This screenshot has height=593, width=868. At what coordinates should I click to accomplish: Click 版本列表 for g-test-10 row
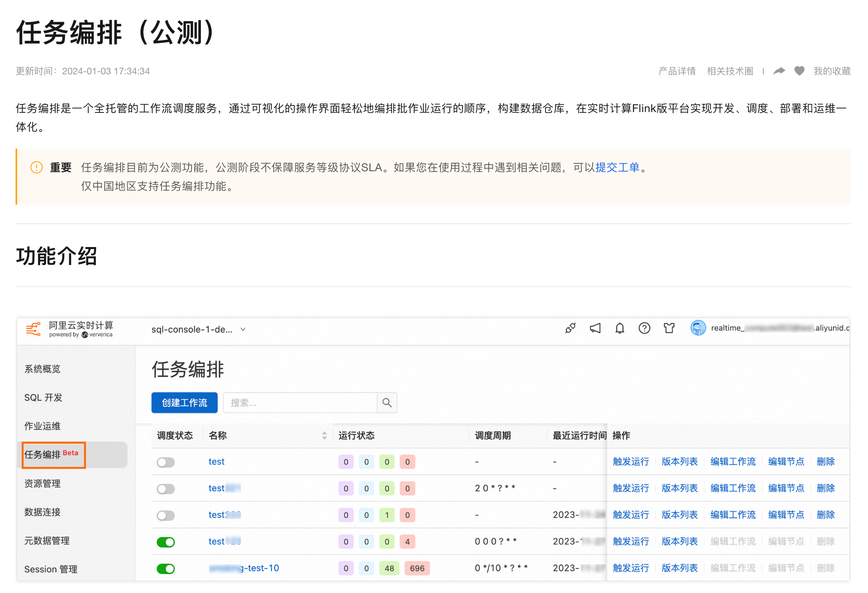tap(680, 568)
